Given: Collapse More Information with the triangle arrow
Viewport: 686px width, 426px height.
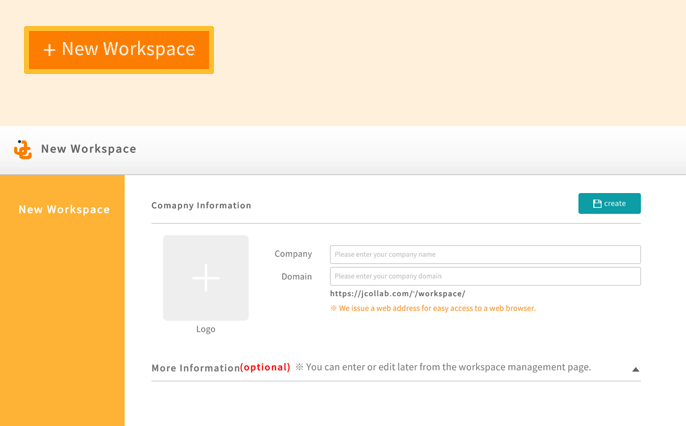Looking at the screenshot, I should coord(636,370).
